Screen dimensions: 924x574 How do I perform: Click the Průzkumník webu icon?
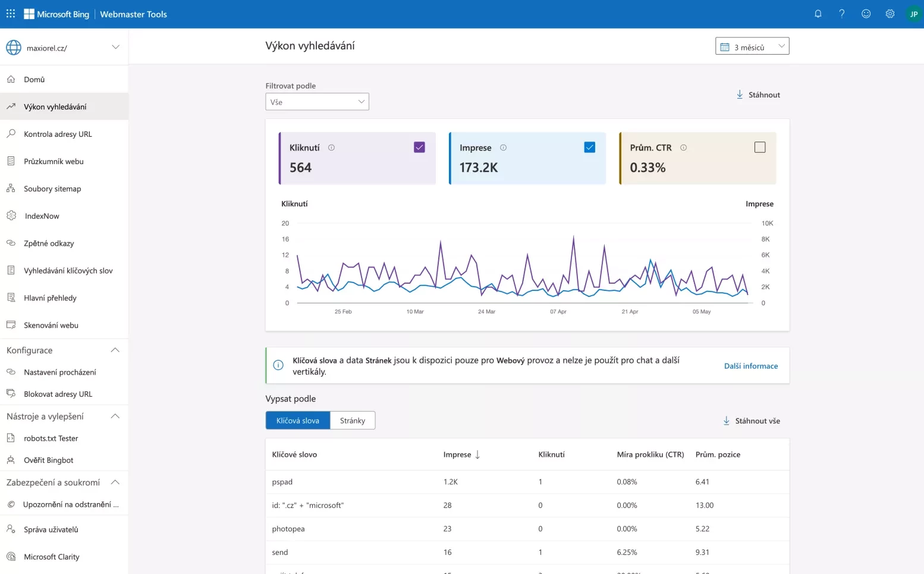[x=11, y=161]
